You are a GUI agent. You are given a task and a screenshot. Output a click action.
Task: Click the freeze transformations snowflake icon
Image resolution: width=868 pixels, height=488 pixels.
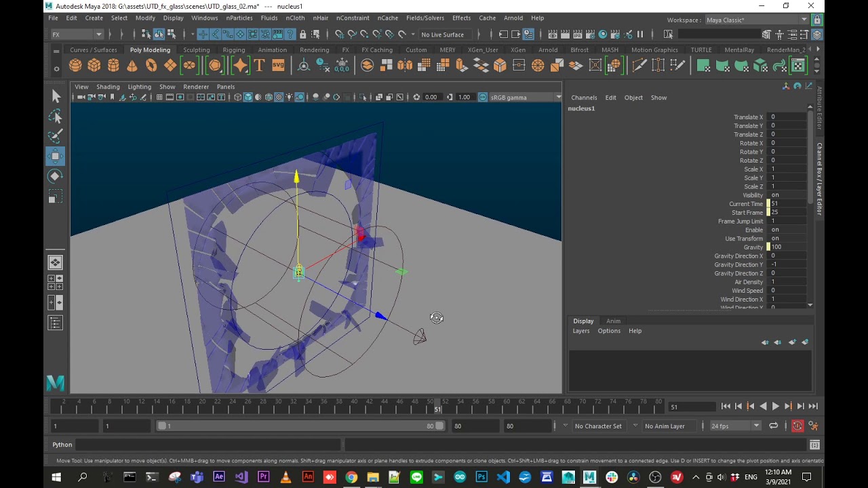tap(342, 65)
